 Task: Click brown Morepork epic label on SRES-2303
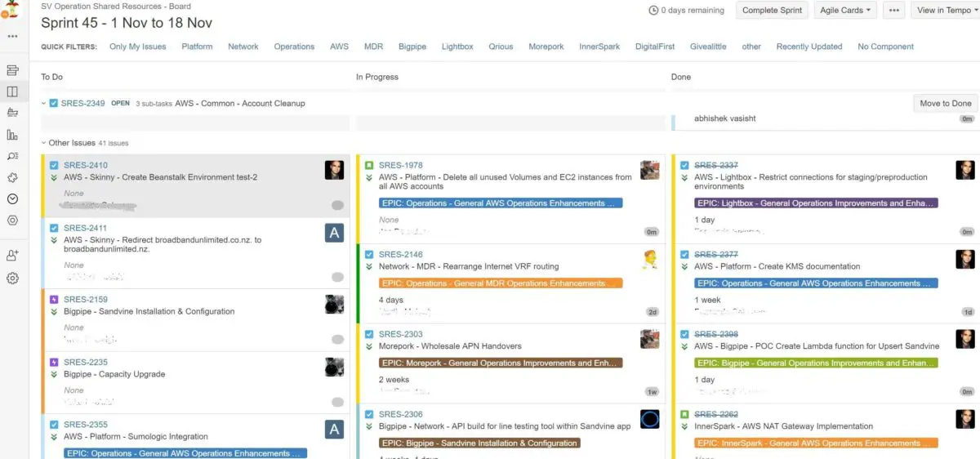(501, 363)
